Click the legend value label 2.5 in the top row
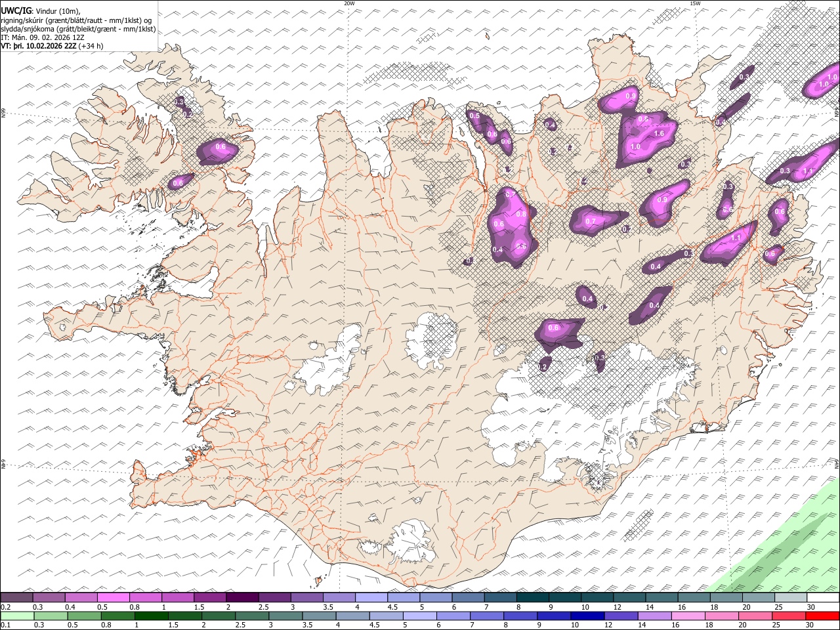840x630 pixels. [264, 607]
